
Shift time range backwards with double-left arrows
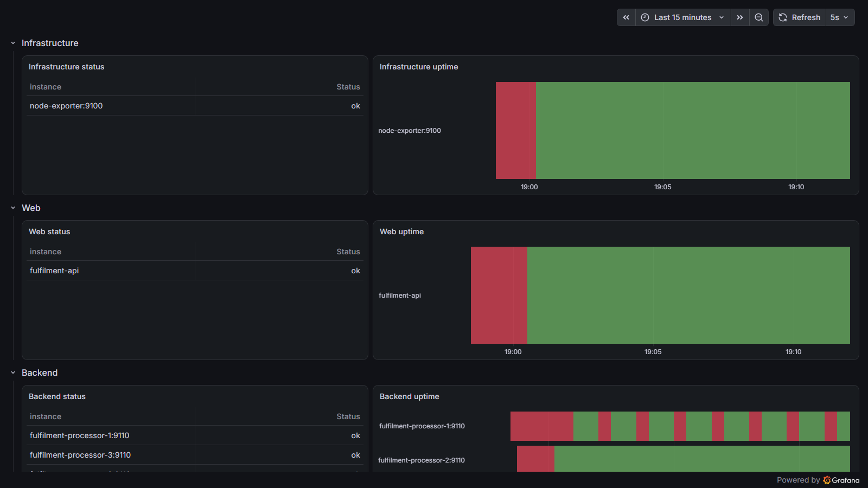(x=626, y=17)
